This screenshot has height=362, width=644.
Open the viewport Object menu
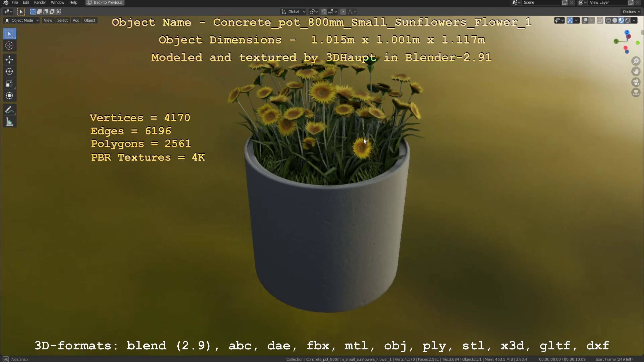tap(90, 20)
